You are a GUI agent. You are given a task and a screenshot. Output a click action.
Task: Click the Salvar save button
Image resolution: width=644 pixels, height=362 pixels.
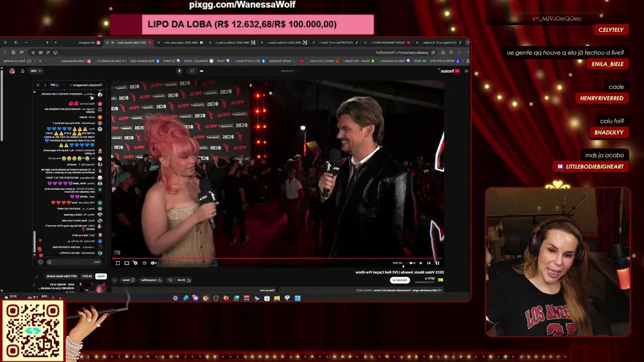(128, 280)
